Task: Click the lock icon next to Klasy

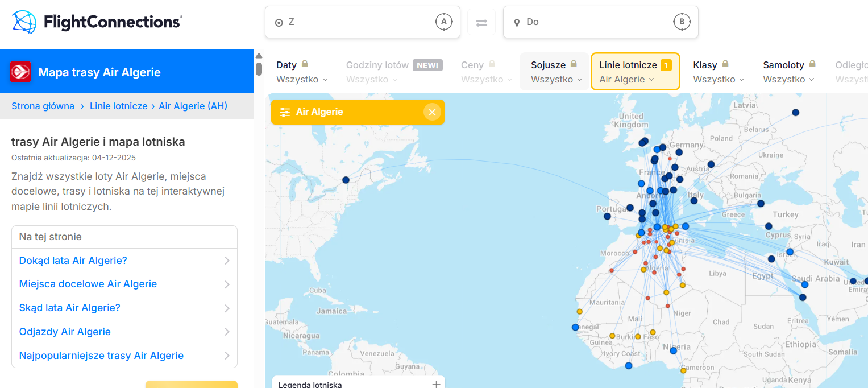Action: (x=725, y=64)
